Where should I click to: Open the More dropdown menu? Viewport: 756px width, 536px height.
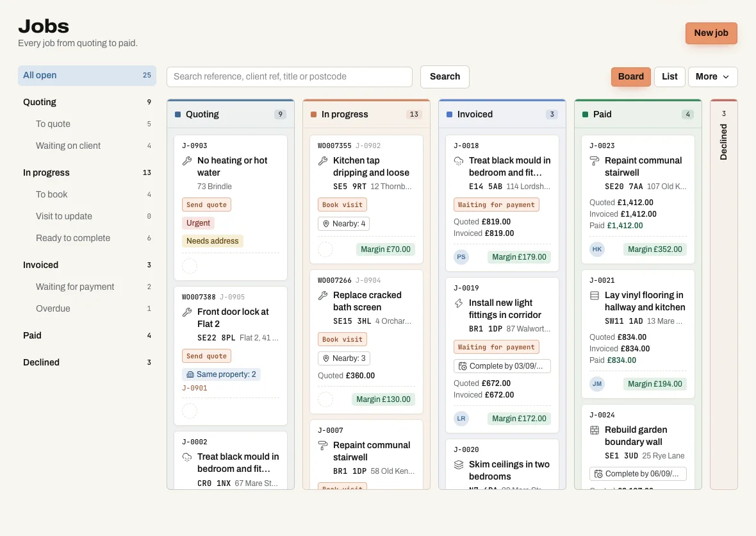[x=712, y=77]
